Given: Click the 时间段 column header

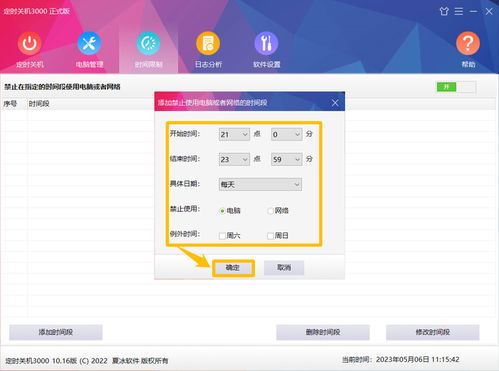Looking at the screenshot, I should [x=39, y=104].
